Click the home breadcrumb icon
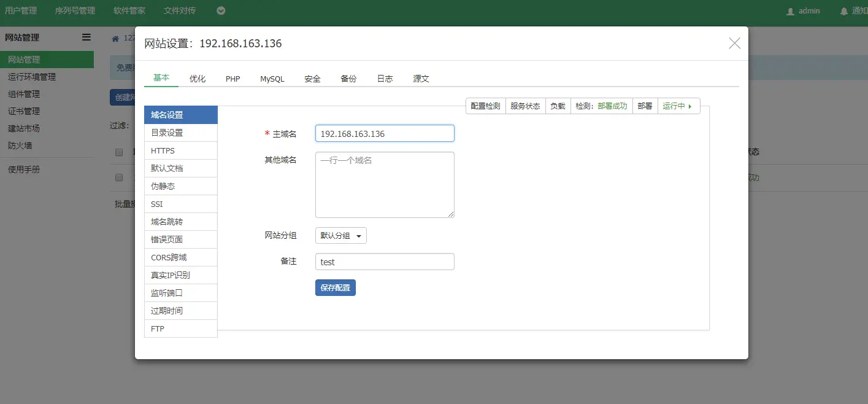The image size is (868, 404). click(x=115, y=37)
